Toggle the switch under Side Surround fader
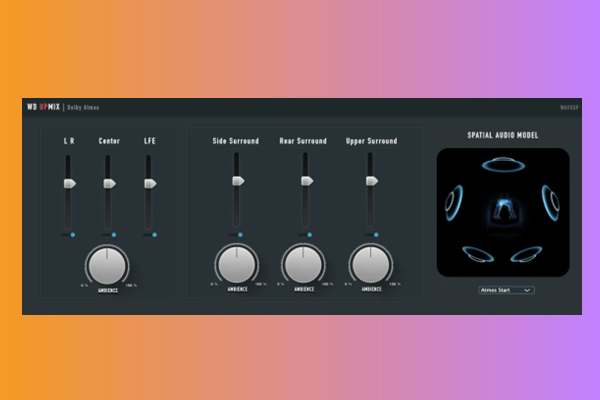 point(236,235)
